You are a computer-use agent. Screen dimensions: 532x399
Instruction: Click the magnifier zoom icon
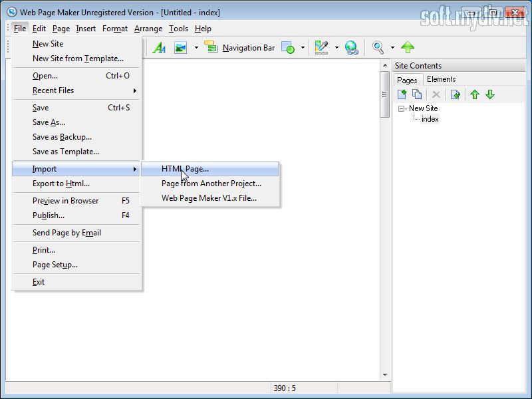pyautogui.click(x=378, y=47)
